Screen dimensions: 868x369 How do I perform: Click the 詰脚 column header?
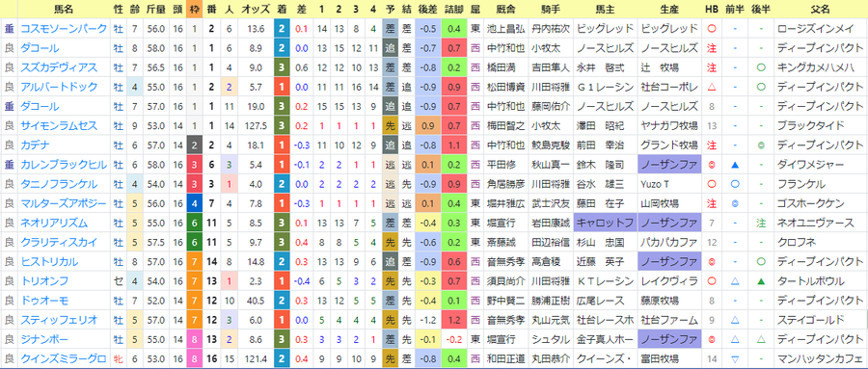click(x=454, y=9)
